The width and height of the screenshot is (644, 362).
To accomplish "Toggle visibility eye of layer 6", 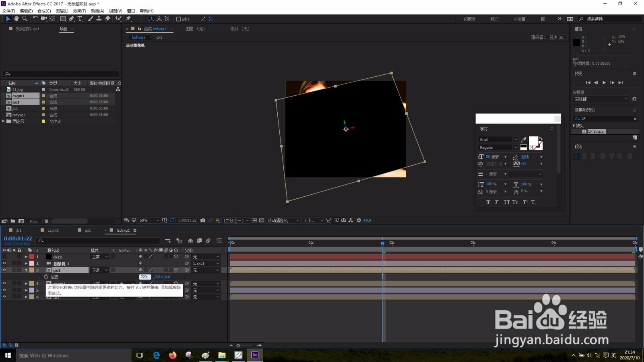I will (x=4, y=297).
